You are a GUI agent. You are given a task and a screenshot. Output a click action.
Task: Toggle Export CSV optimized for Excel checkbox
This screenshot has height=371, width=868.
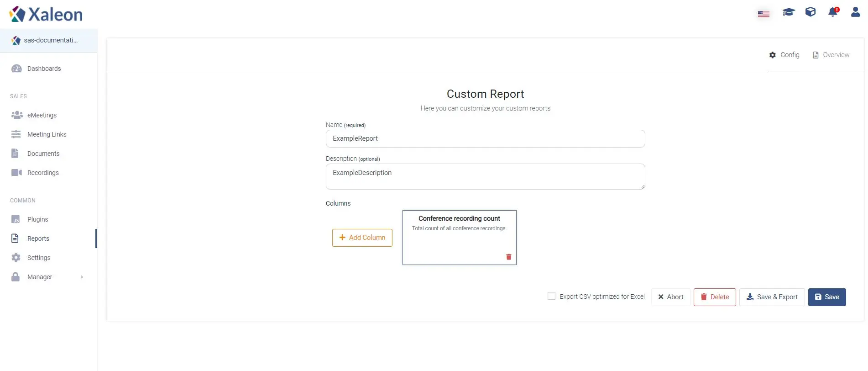[x=551, y=296]
